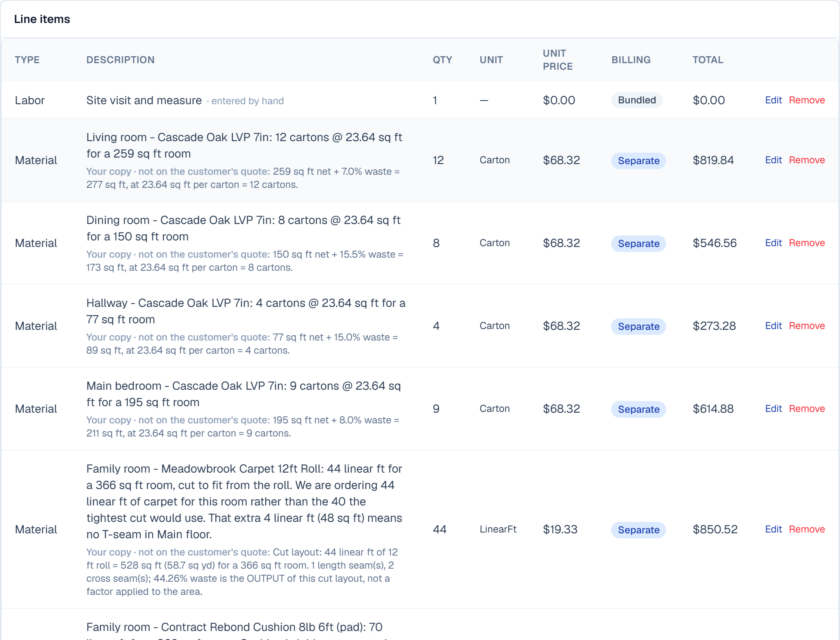Viewport: 840px width, 640px height.
Task: Click the $19.33 unit price
Action: 560,529
